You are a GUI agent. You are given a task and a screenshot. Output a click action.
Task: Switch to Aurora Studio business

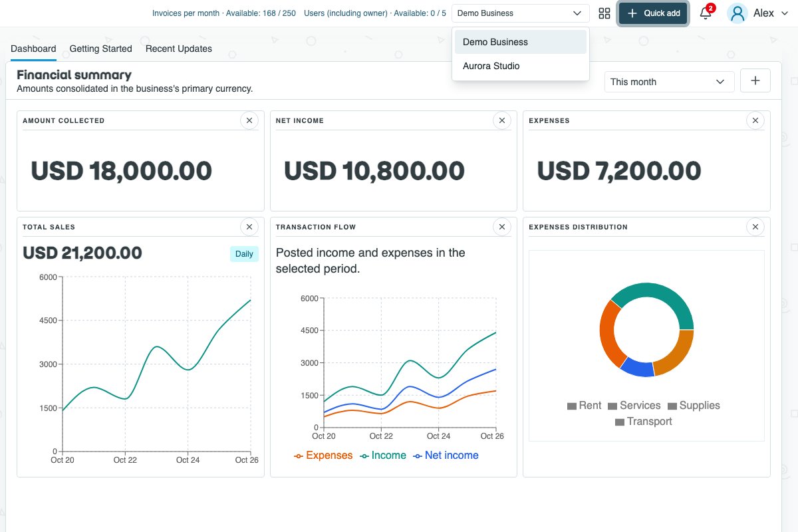click(x=521, y=66)
